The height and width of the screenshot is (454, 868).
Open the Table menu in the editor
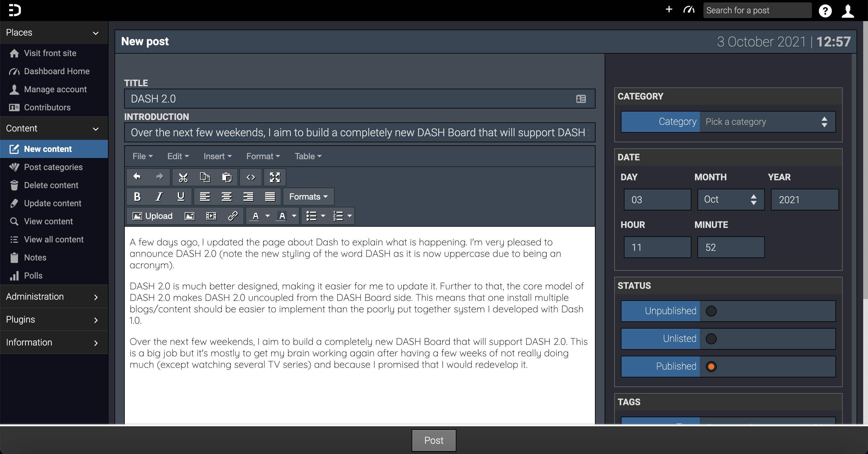[x=307, y=156]
